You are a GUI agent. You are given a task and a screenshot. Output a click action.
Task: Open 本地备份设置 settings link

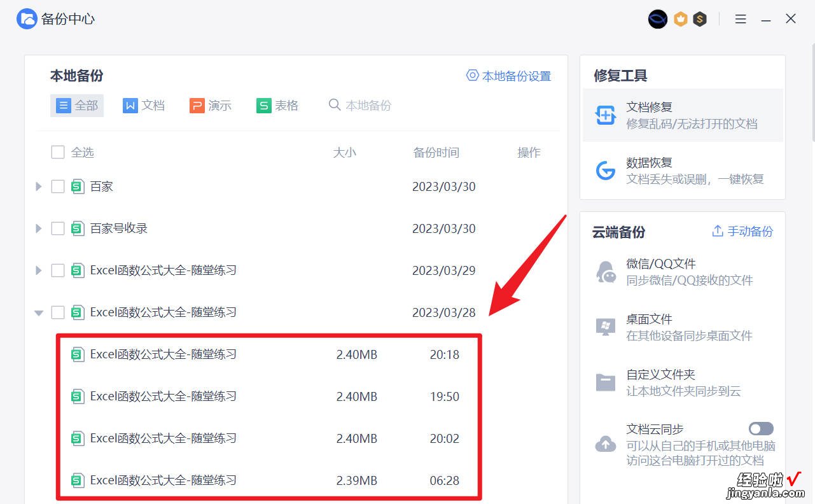[508, 76]
